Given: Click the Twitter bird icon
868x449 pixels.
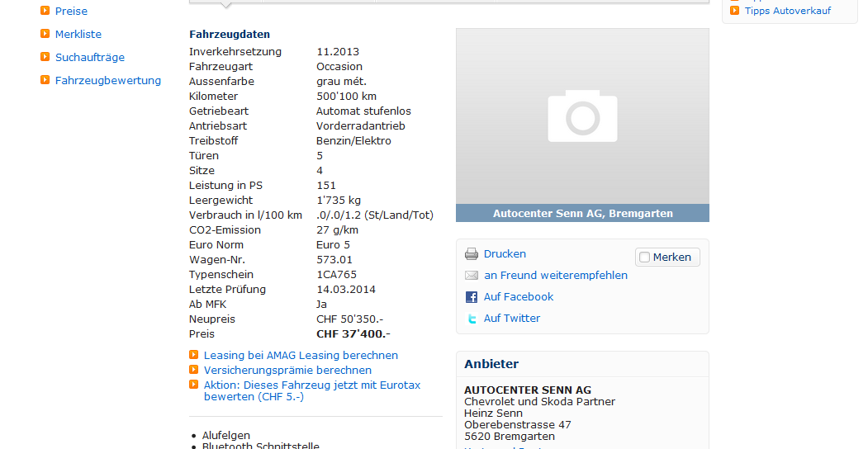Looking at the screenshot, I should coord(472,319).
